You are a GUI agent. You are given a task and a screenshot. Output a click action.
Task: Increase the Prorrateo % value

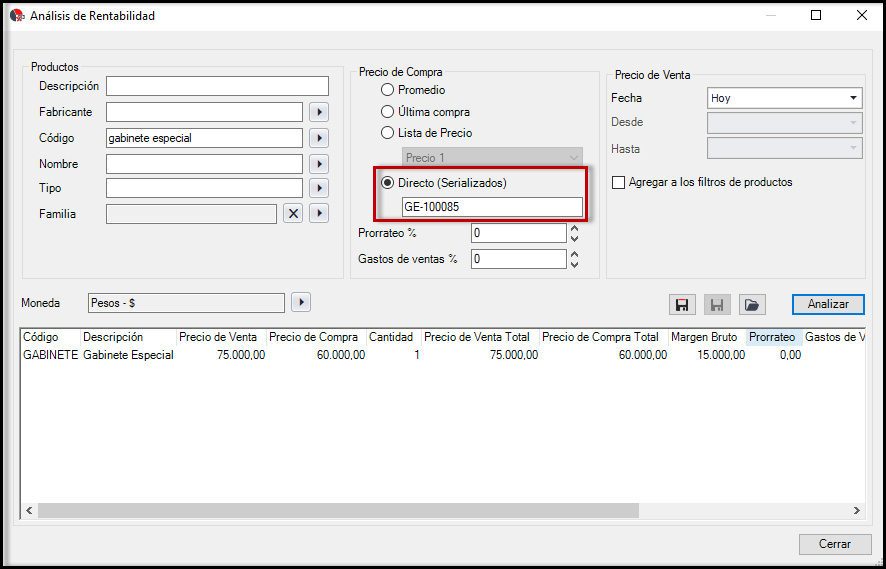(575, 228)
